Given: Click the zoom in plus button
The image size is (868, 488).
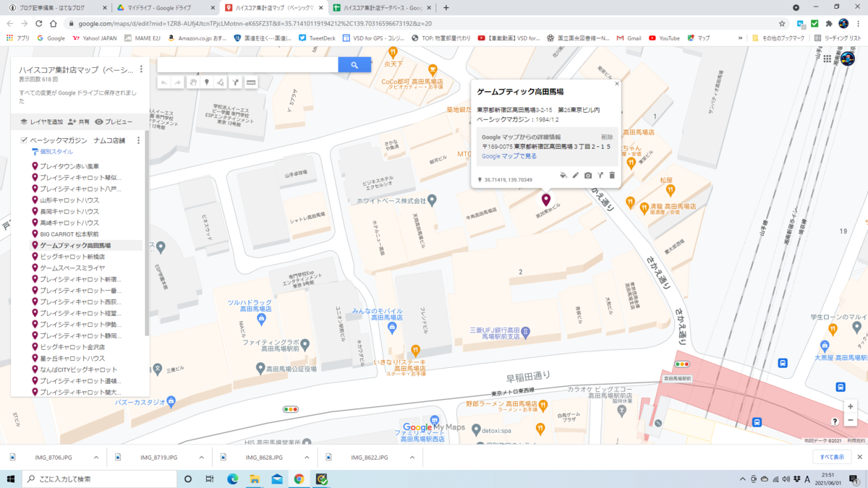Looking at the screenshot, I should (x=851, y=407).
